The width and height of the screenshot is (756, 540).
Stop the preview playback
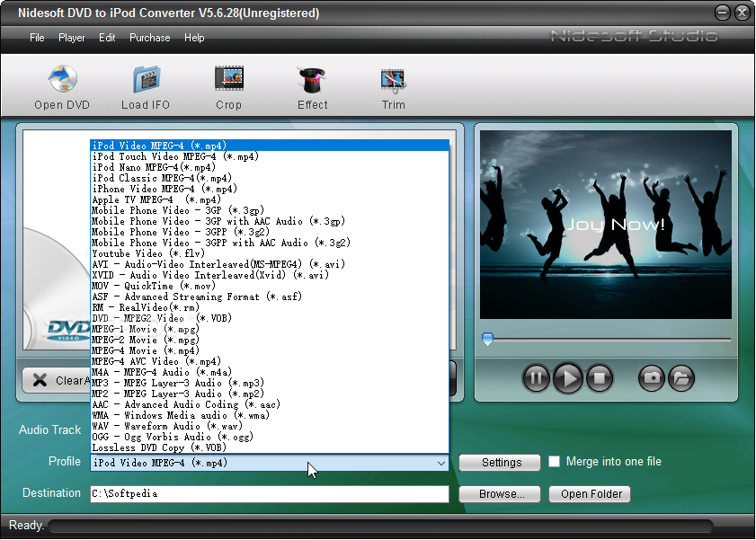tap(600, 377)
